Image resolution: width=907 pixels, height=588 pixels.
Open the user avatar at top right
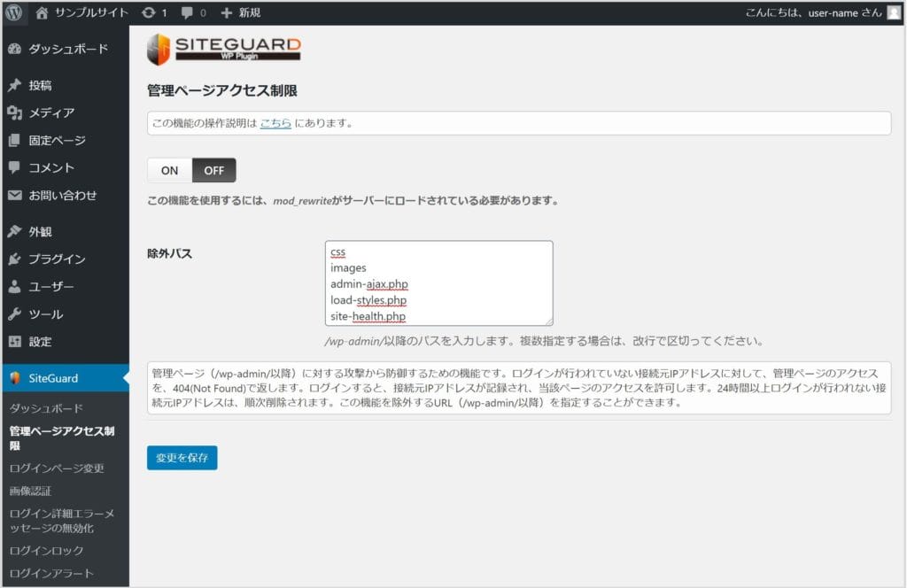click(894, 12)
